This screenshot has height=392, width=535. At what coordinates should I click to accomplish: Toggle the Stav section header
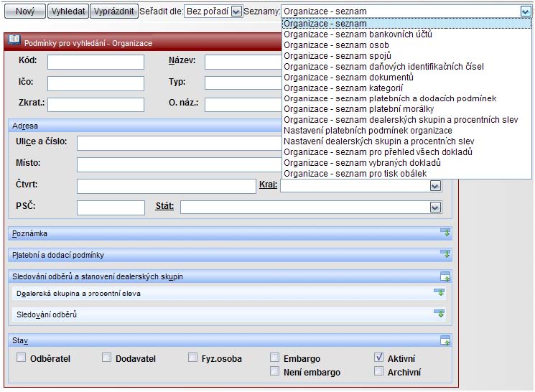(x=230, y=340)
